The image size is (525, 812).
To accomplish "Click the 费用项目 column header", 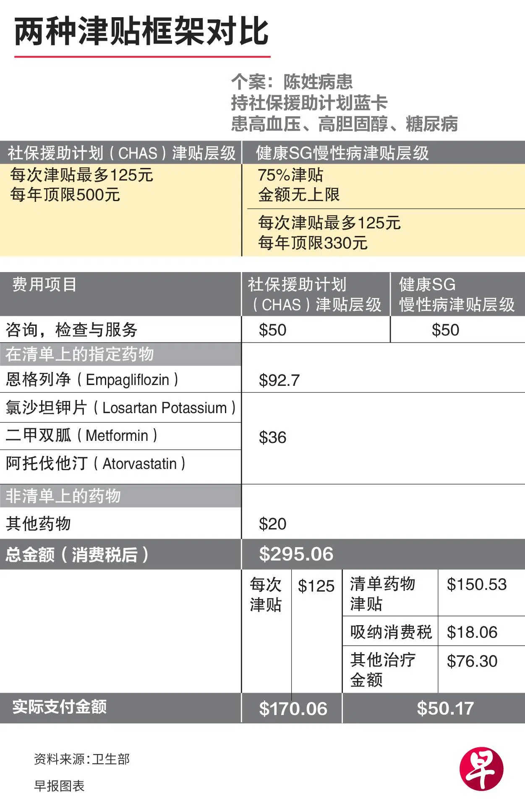I will coord(44,285).
